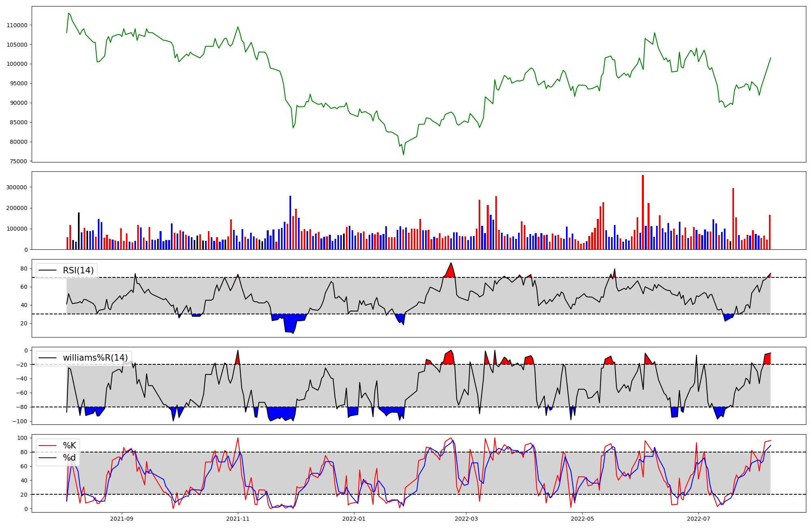Click the 300000 volume axis tick label
The width and height of the screenshot is (812, 528).
(17, 188)
